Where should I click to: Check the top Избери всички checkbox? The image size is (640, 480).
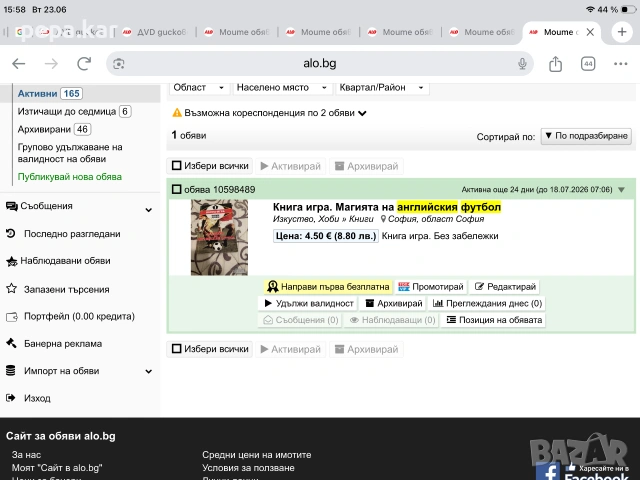[176, 166]
